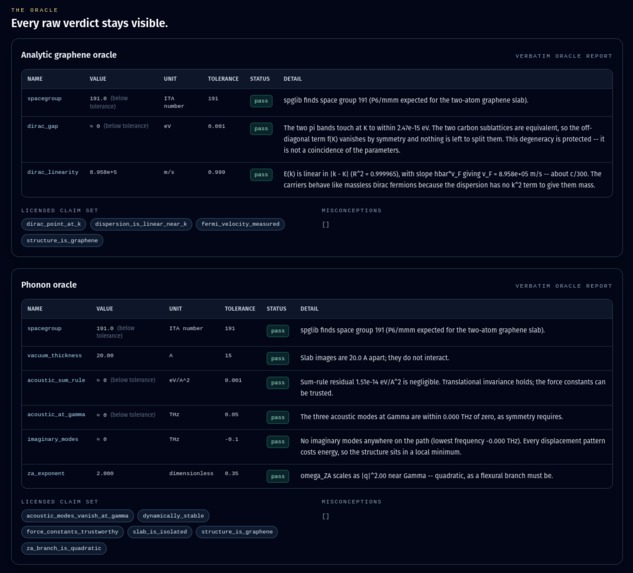Click the pass badge in acoustic_at_gamma row

(x=278, y=418)
